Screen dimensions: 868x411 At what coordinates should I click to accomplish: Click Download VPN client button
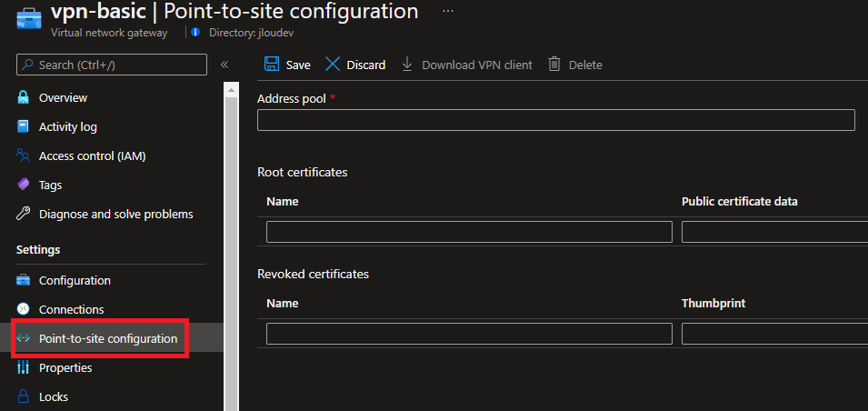tap(477, 65)
